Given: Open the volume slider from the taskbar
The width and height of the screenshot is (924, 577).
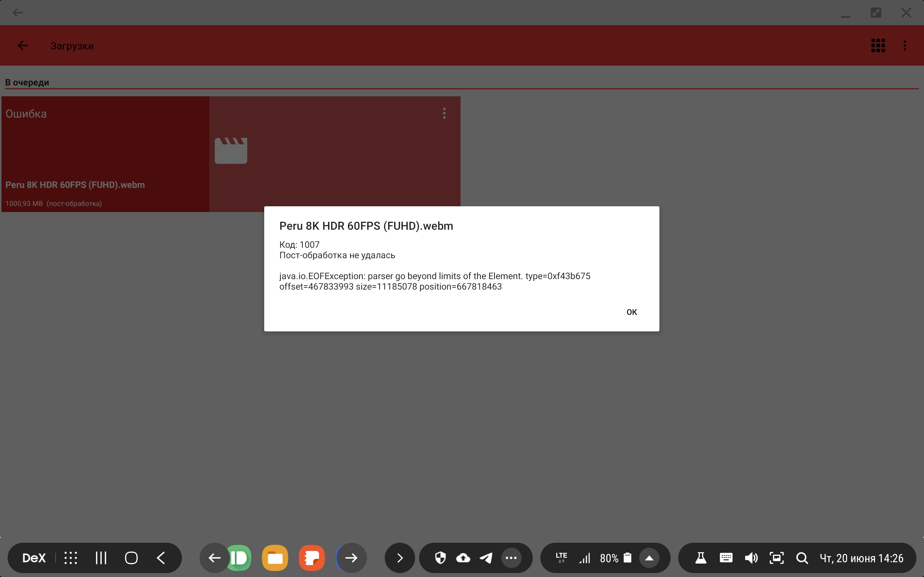Looking at the screenshot, I should pyautogui.click(x=751, y=558).
